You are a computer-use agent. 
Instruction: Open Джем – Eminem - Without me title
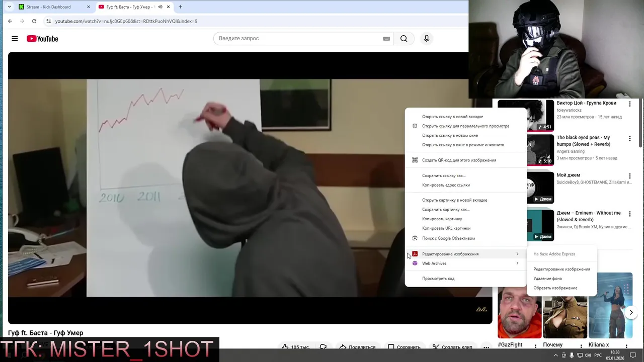tap(589, 216)
